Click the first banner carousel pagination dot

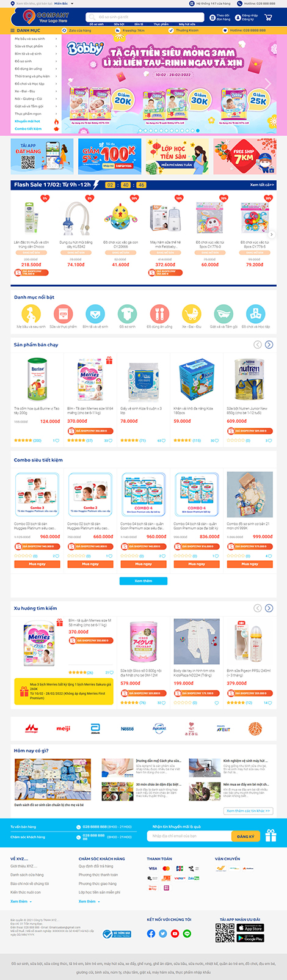tap(139, 130)
